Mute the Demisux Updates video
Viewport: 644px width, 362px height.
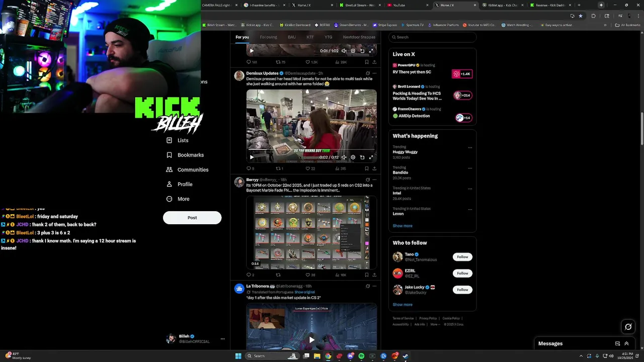pyautogui.click(x=344, y=157)
